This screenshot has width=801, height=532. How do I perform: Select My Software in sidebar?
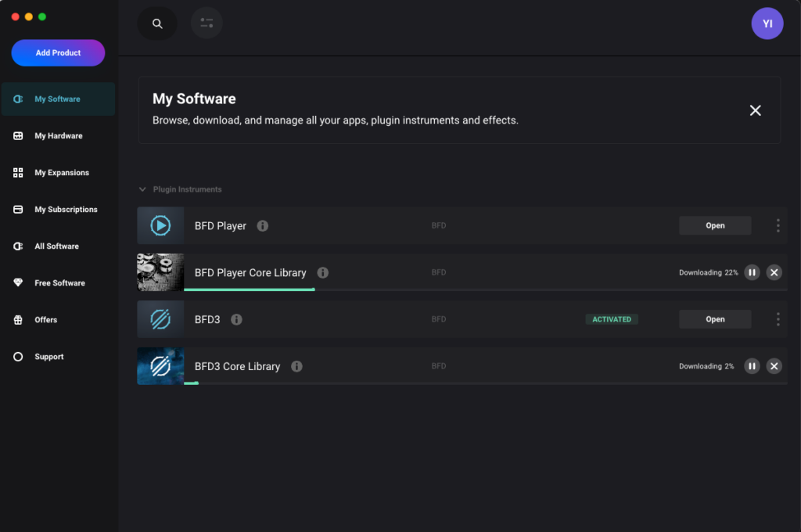point(58,99)
